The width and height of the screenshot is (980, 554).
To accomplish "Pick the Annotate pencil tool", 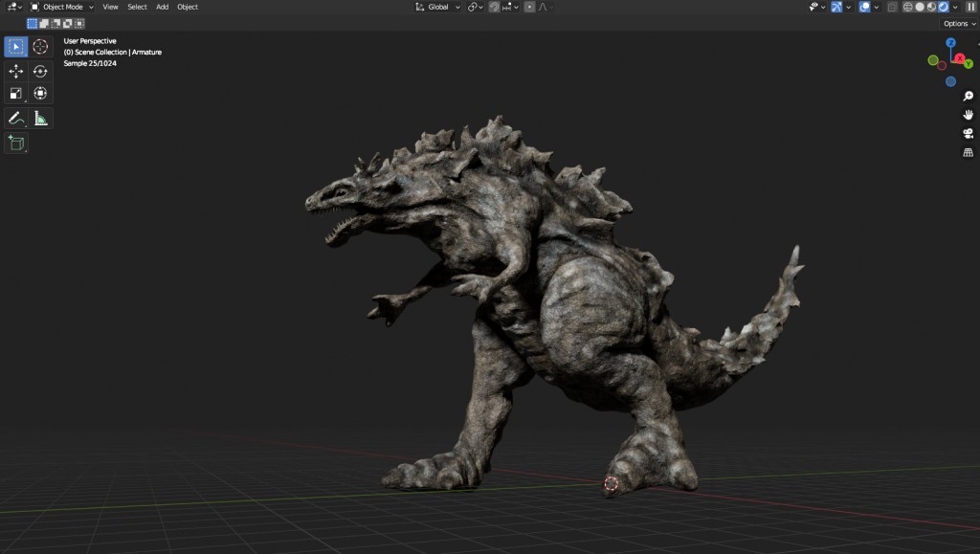I will [x=16, y=118].
